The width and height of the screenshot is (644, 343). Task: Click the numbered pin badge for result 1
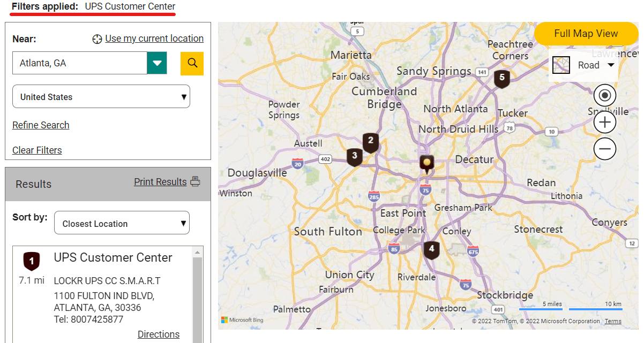click(31, 261)
